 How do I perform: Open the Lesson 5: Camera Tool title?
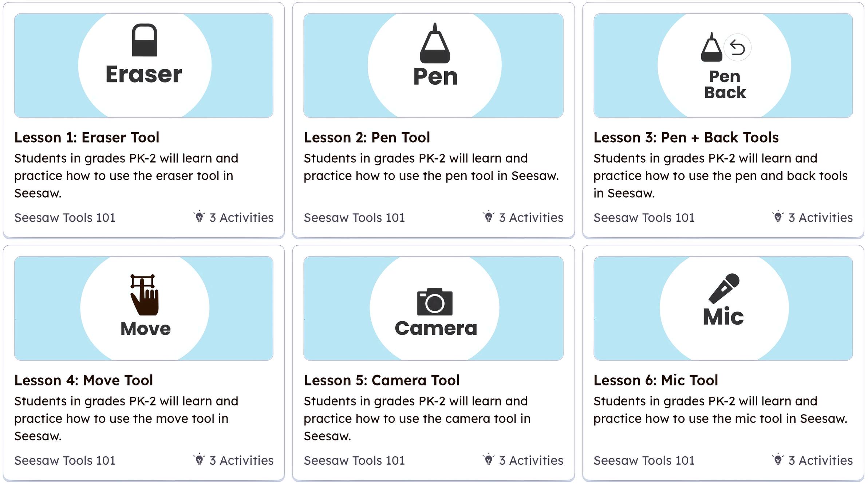click(x=382, y=380)
